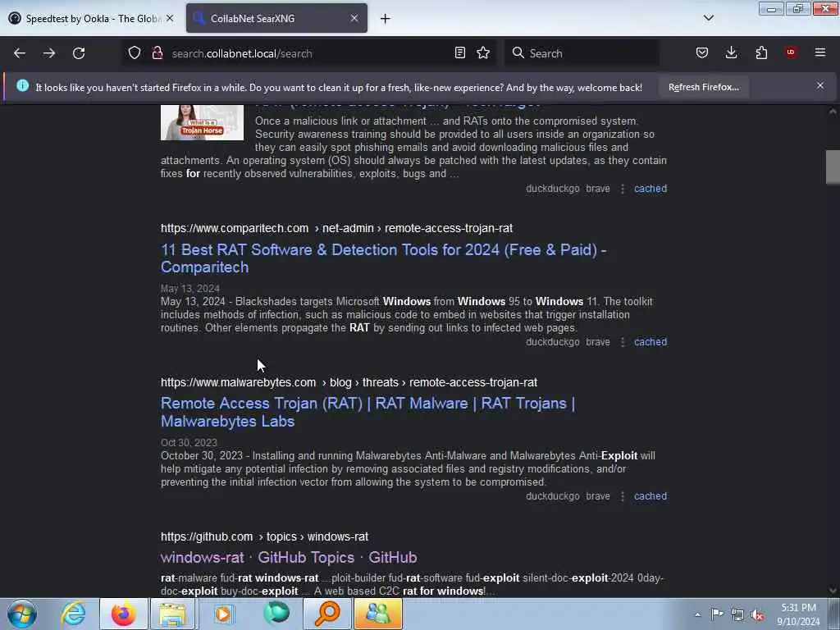The image size is (840, 630).
Task: Launch Internet Explorer from taskbar
Action: pos(73,614)
